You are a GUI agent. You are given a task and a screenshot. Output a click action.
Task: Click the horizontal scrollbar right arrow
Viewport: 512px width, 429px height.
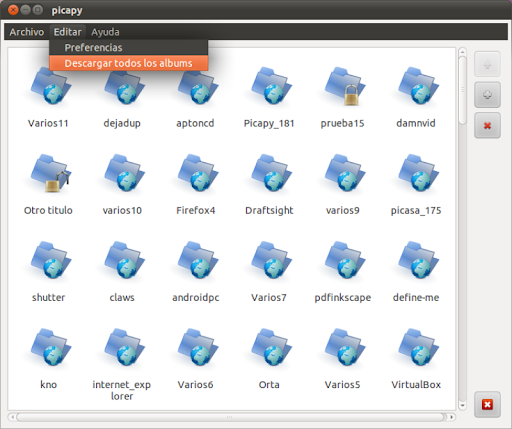(451, 417)
